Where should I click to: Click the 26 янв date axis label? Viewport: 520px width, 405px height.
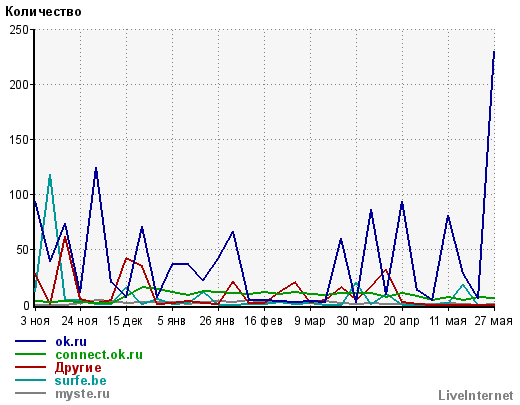(217, 321)
